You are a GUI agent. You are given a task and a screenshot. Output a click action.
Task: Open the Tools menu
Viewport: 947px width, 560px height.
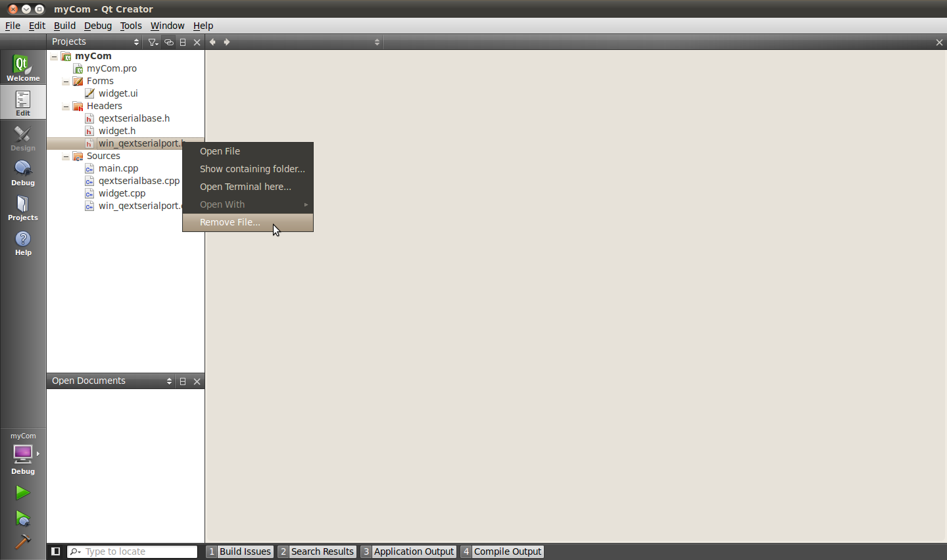(131, 26)
